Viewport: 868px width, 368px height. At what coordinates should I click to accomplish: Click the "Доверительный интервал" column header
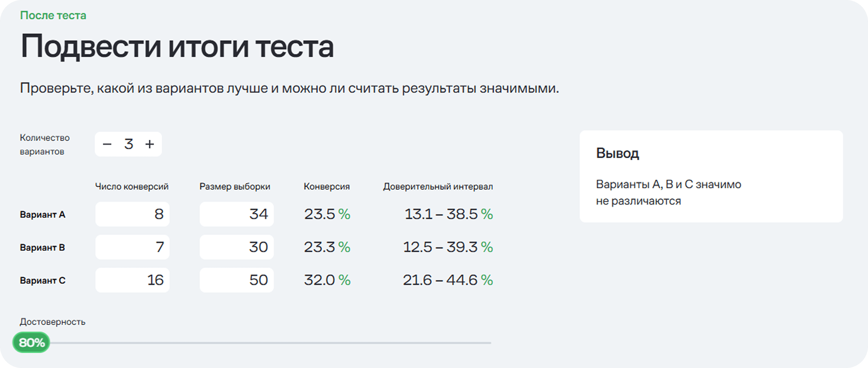pyautogui.click(x=438, y=187)
